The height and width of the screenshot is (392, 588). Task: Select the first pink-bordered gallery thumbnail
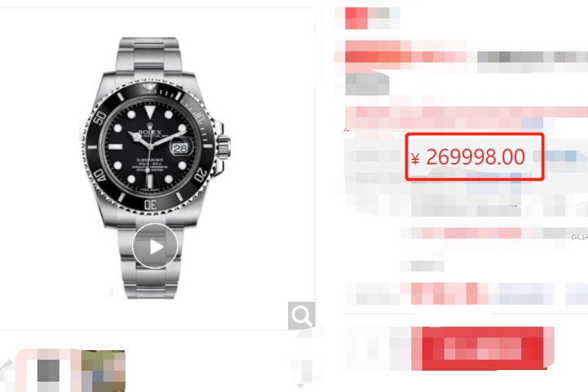click(48, 371)
